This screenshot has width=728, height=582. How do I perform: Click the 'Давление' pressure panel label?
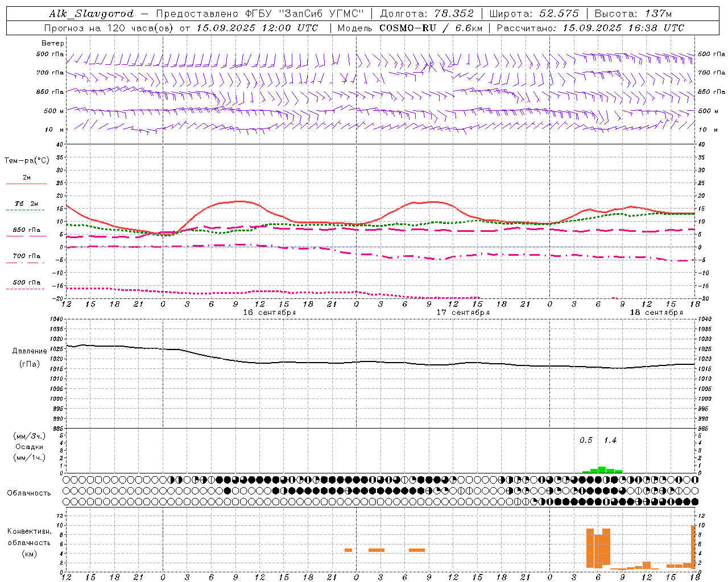(30, 351)
